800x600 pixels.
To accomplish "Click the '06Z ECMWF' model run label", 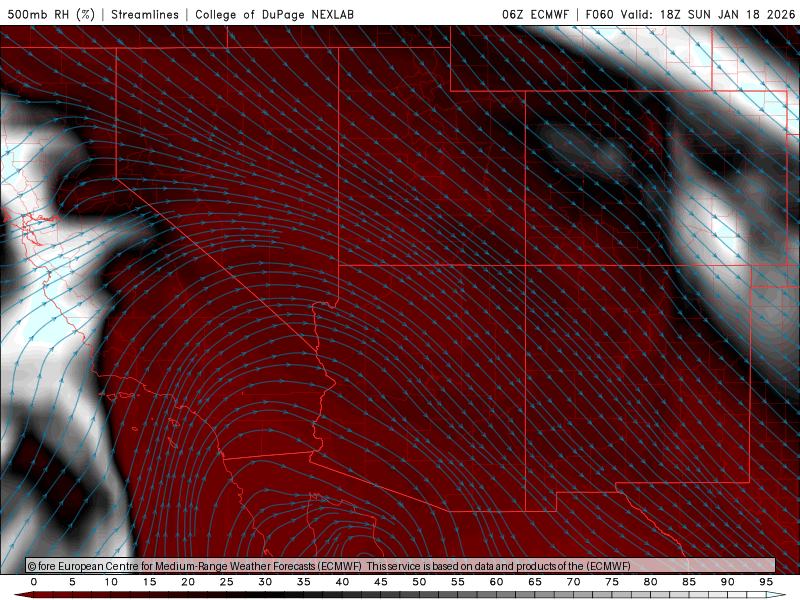I will [x=535, y=14].
